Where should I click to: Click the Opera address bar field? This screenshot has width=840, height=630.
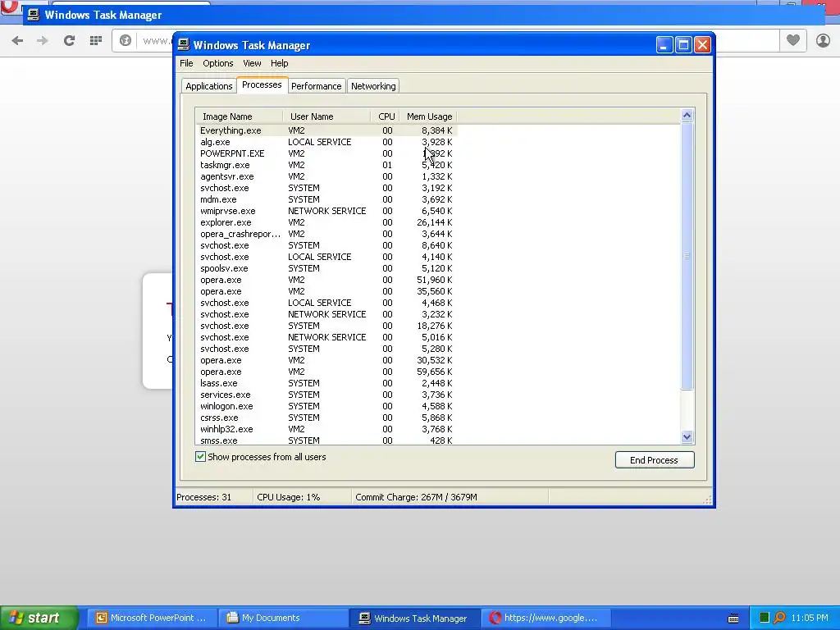tap(445, 40)
